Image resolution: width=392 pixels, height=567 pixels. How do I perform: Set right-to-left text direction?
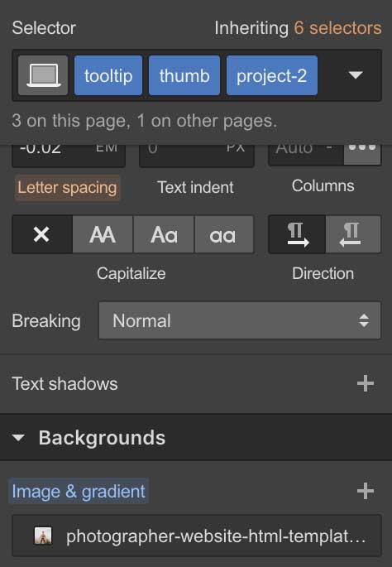tap(353, 234)
